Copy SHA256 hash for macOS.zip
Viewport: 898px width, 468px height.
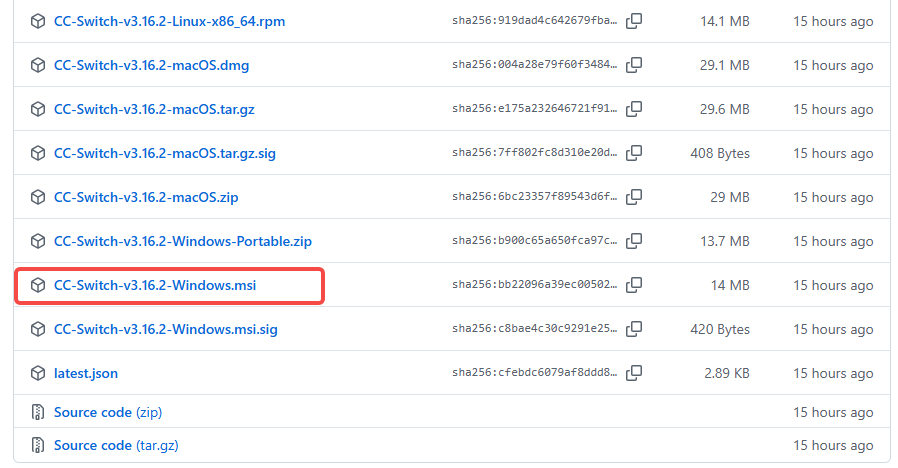[x=634, y=197]
